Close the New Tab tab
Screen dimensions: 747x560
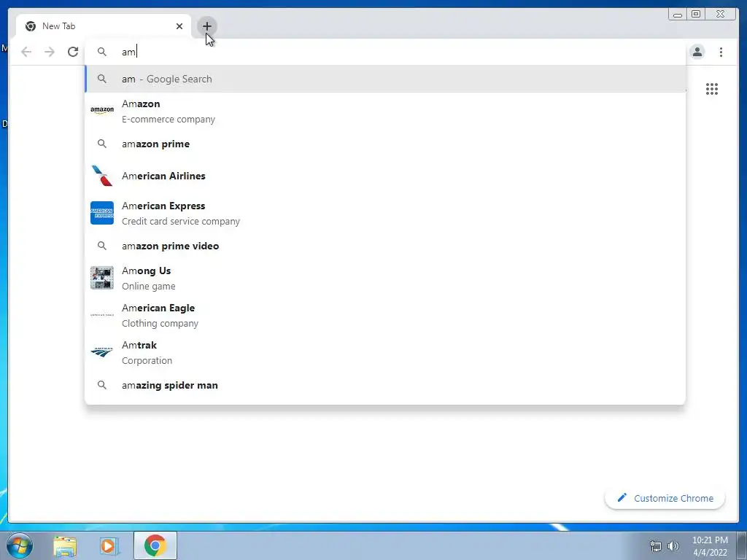[x=179, y=26]
